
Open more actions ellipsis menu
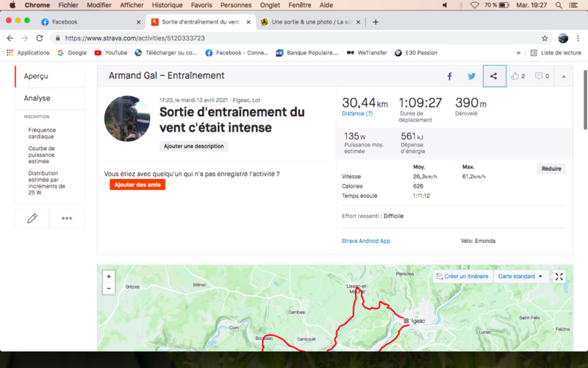(x=67, y=218)
